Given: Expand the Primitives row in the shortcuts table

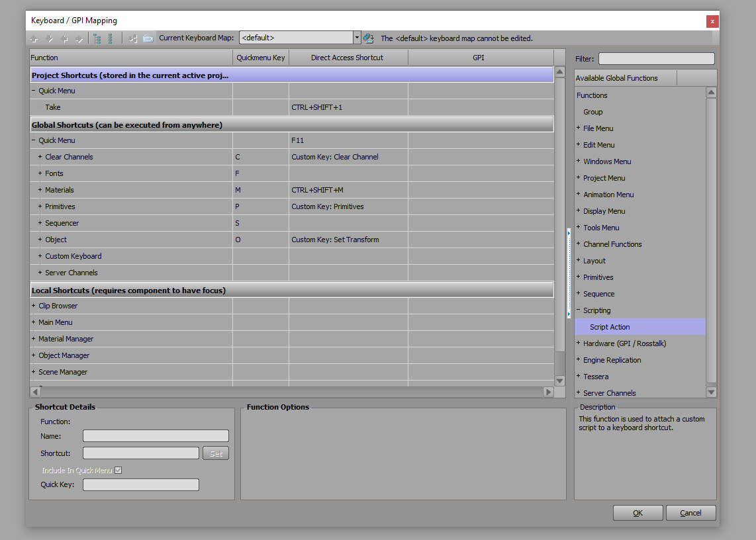Looking at the screenshot, I should 40,206.
